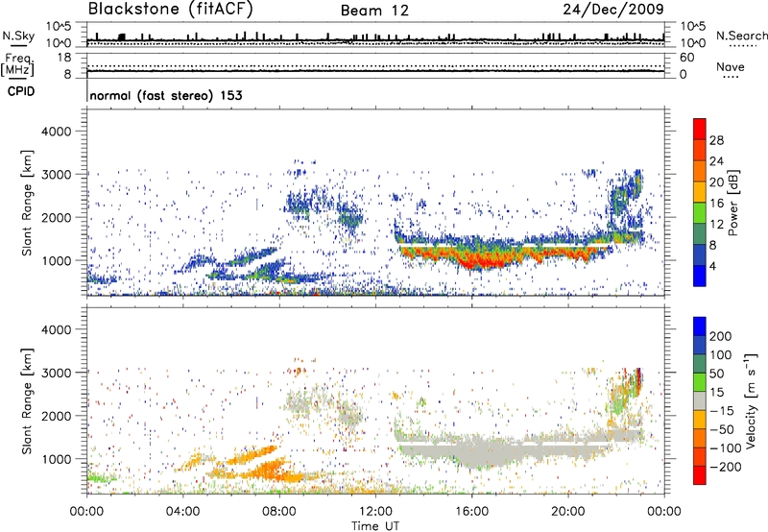Image resolution: width=768 pixels, height=532 pixels.
Task: Click the '100' label on Velocity colorbar
Action: coord(721,355)
